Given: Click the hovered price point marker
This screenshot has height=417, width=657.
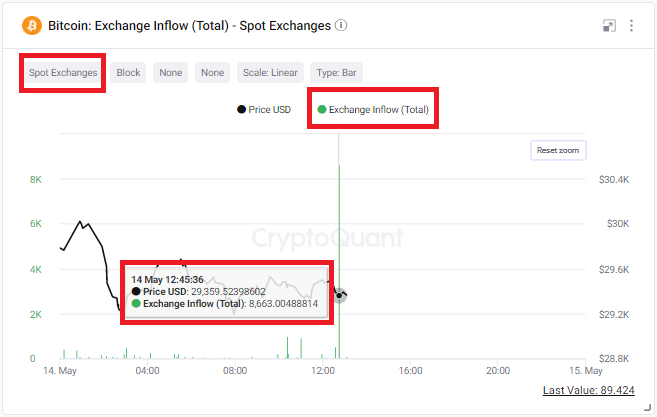Looking at the screenshot, I should (339, 295).
